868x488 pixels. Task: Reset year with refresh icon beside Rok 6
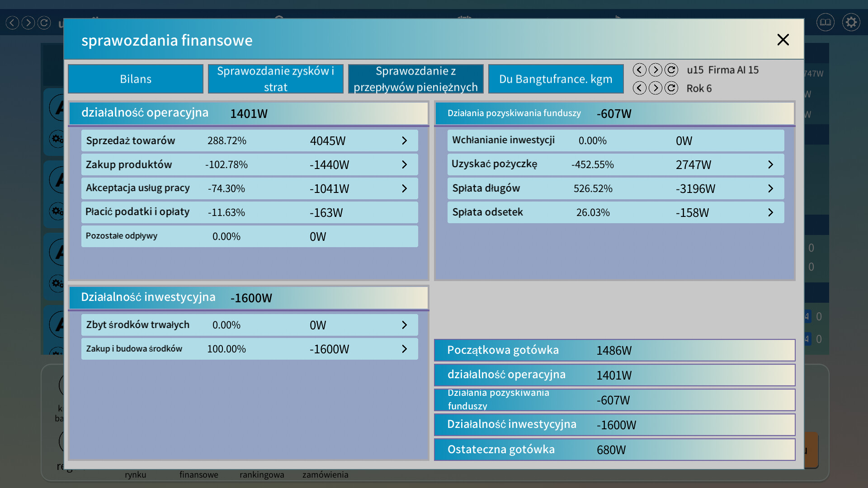pos(671,88)
